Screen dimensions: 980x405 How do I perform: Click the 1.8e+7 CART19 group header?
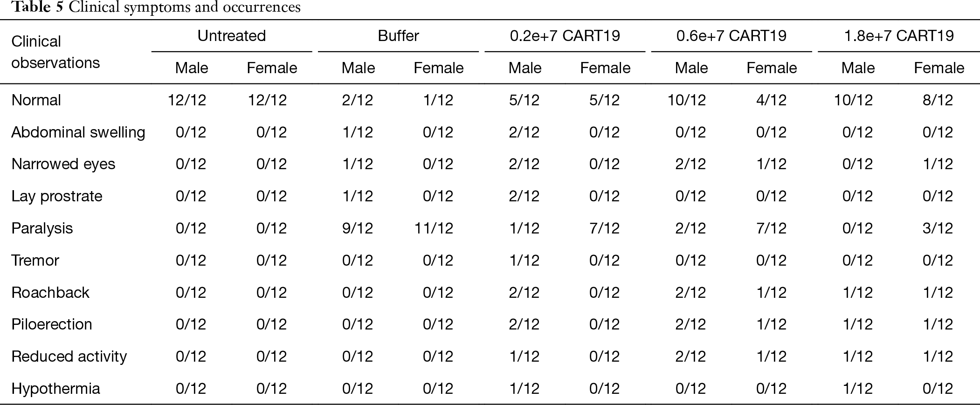(x=899, y=36)
